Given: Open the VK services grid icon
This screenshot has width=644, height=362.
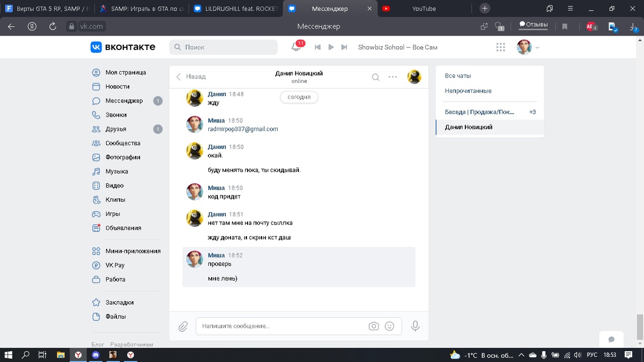Looking at the screenshot, I should pyautogui.click(x=500, y=47).
